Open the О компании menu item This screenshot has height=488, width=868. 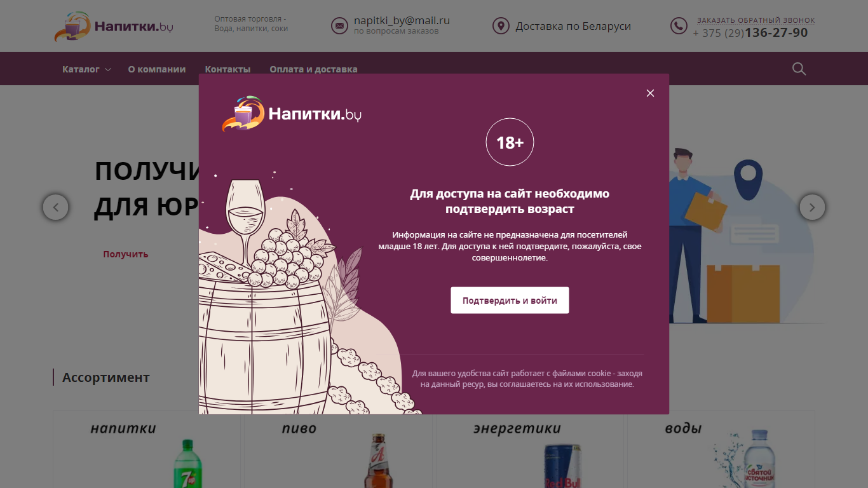pos(157,69)
